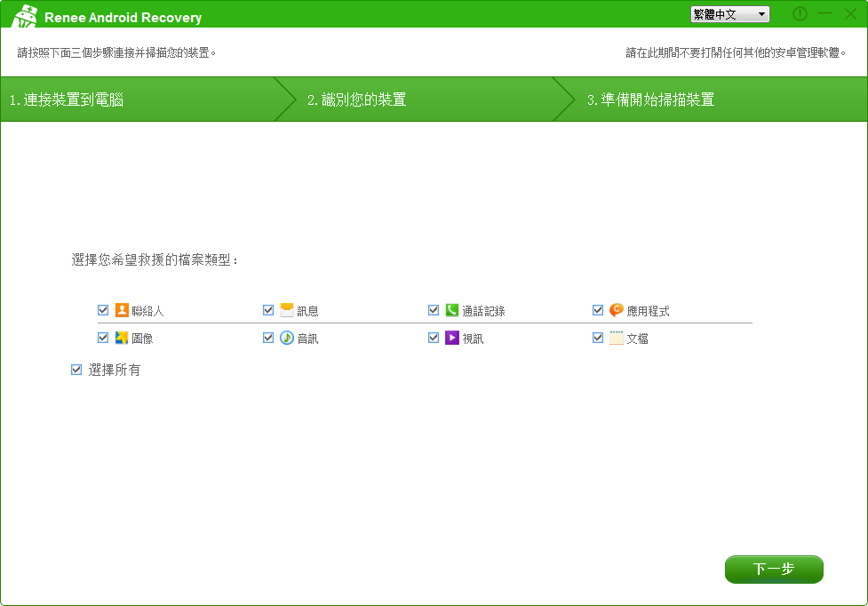868x606 pixels.
Task: Click the 音訊 music note icon
Action: (287, 338)
